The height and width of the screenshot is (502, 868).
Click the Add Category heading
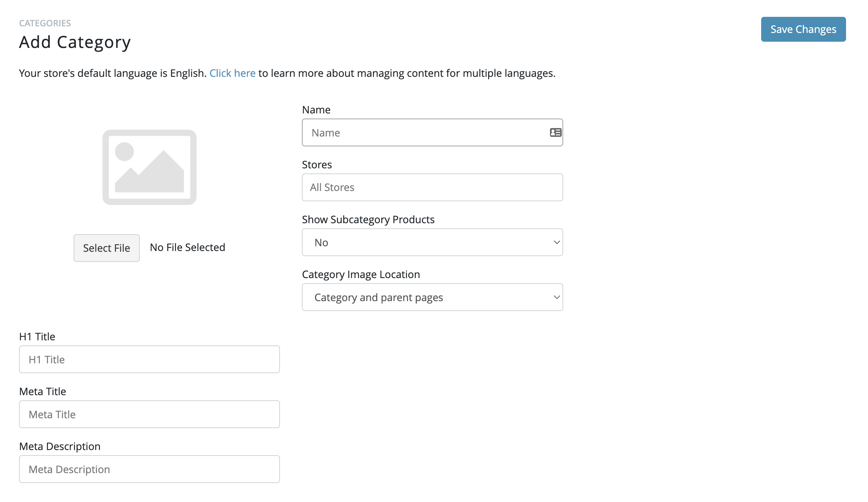(x=75, y=42)
